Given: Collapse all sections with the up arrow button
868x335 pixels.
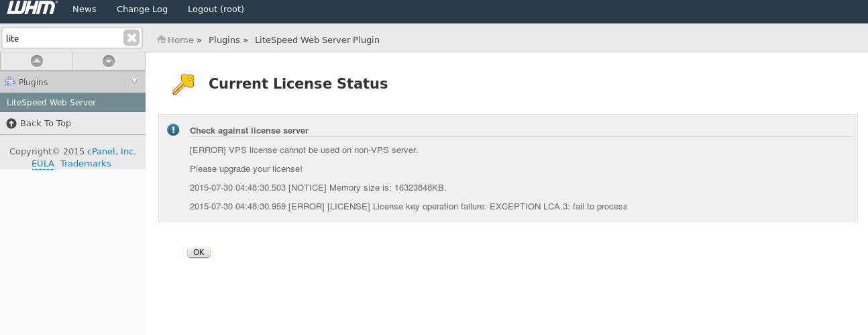Looking at the screenshot, I should coord(37,61).
